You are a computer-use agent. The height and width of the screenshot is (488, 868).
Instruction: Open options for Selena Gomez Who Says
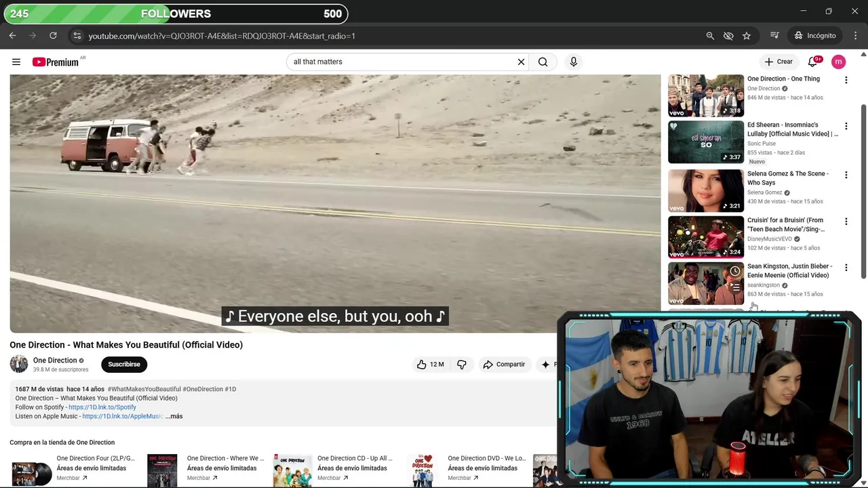coord(846,175)
